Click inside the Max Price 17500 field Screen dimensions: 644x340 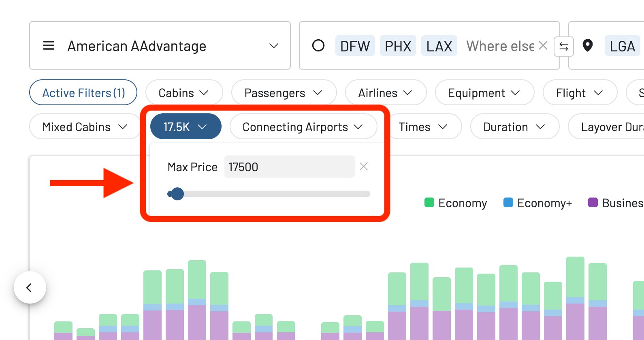[289, 166]
